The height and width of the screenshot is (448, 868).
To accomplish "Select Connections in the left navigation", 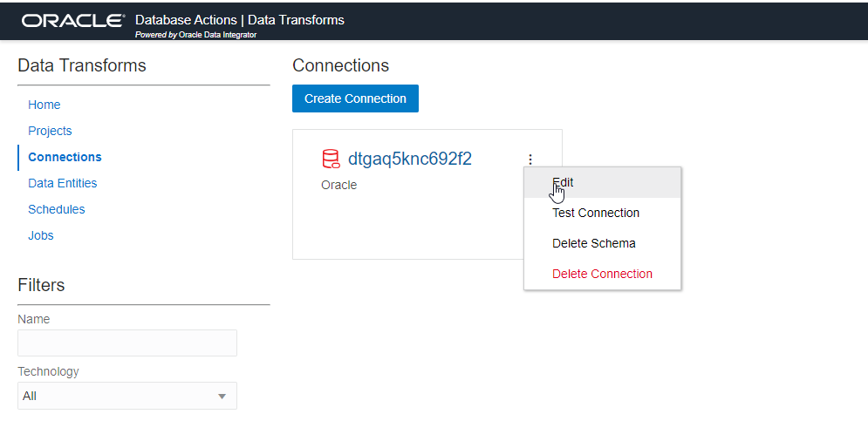I will pos(65,157).
